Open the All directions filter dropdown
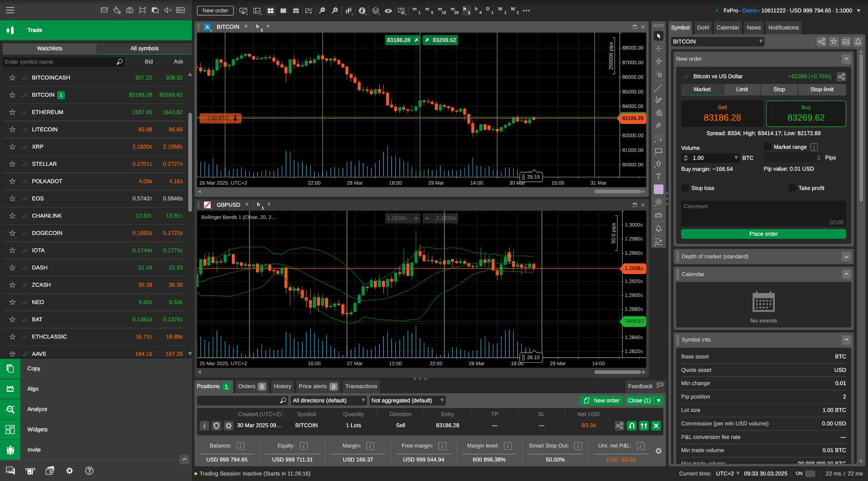Image resolution: width=868 pixels, height=481 pixels. pos(328,400)
